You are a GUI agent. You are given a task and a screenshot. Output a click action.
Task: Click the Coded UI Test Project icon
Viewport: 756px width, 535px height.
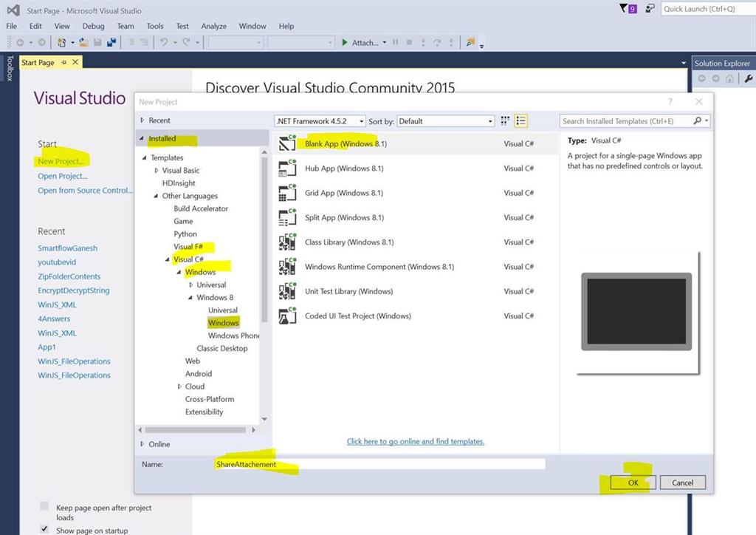(x=287, y=316)
